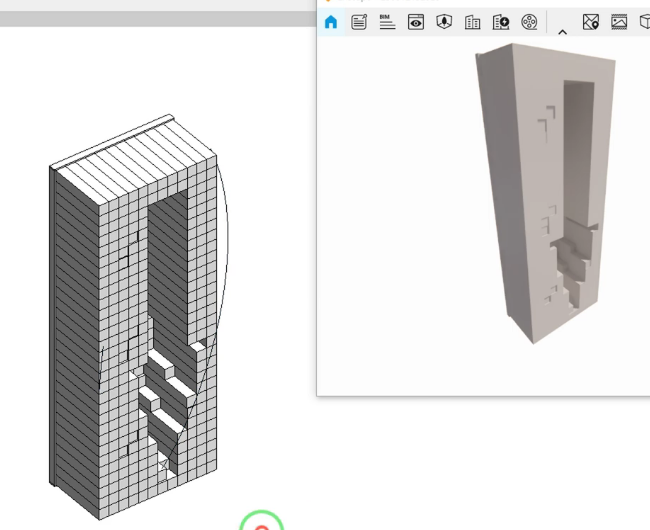Open the buildings icon in toolbar

473,22
